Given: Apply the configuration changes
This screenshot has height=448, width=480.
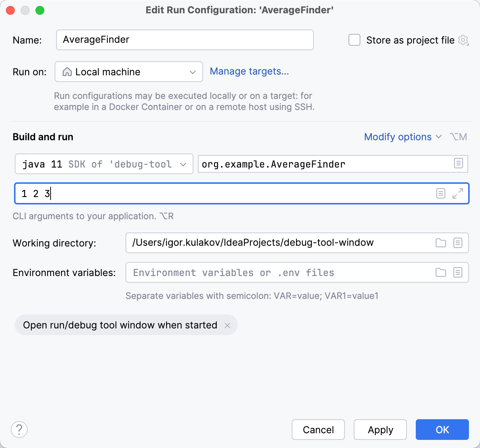Looking at the screenshot, I should [x=380, y=429].
